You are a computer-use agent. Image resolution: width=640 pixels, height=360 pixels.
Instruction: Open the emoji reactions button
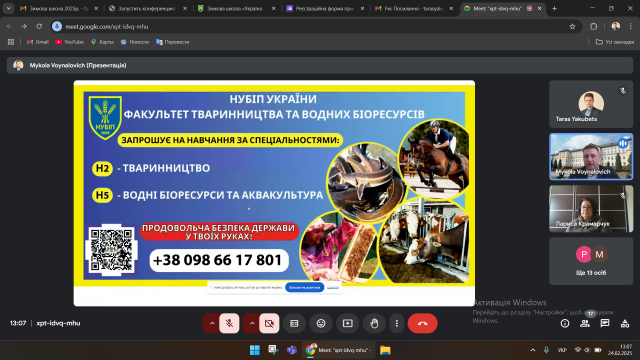pyautogui.click(x=321, y=323)
